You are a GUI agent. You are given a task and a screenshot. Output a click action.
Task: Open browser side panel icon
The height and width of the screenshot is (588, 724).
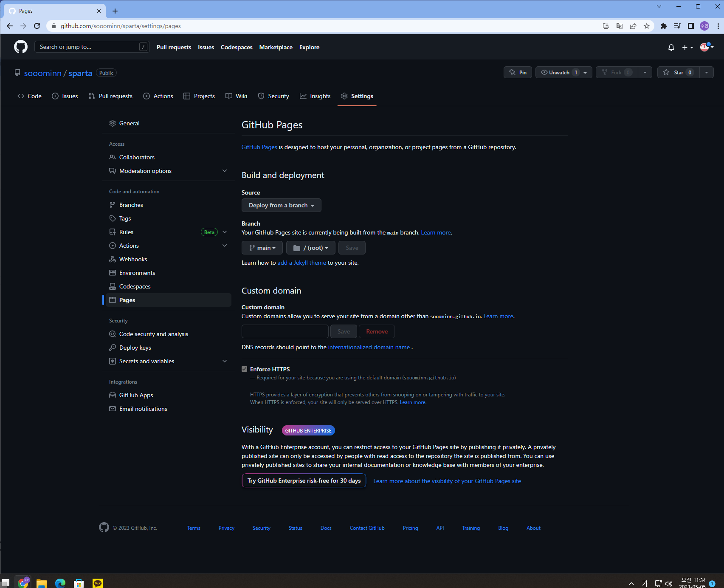click(x=691, y=26)
